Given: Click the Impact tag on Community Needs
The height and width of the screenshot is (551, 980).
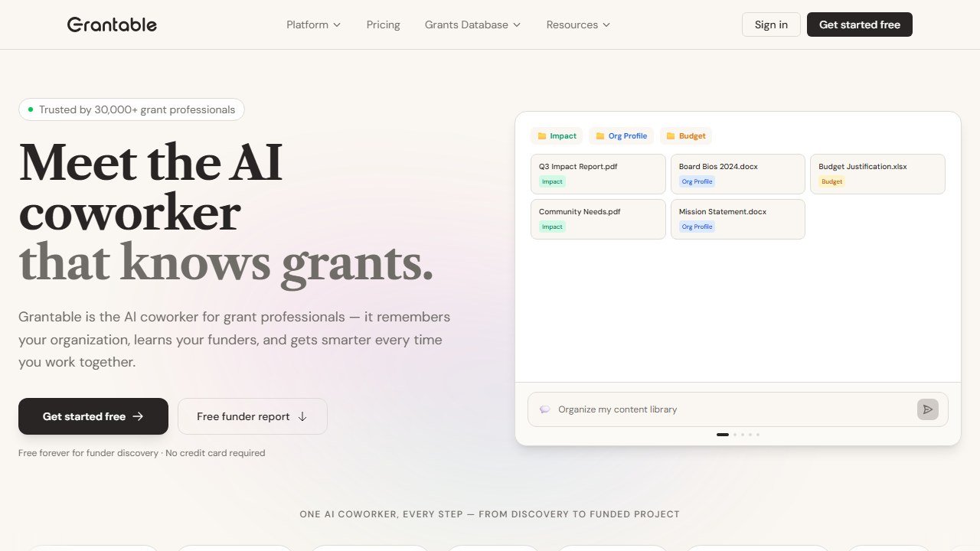Looking at the screenshot, I should [x=552, y=227].
